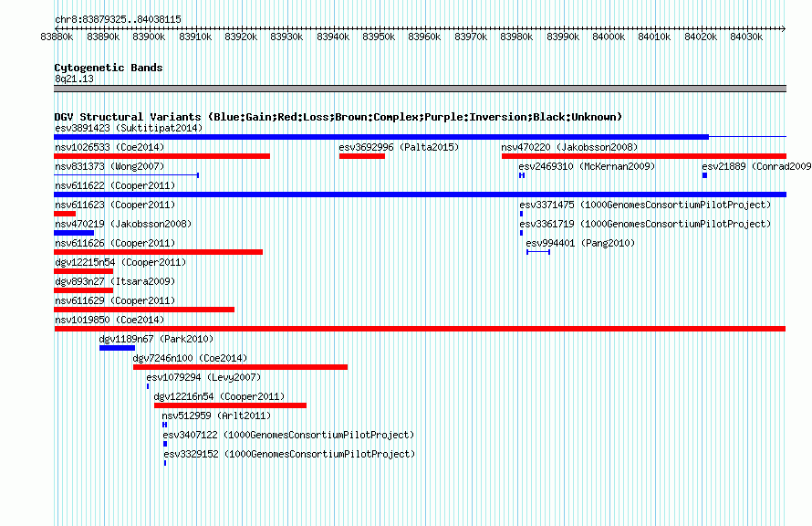This screenshot has height=526, width=812.
Task: Select the nsv1026533 (Coe2014) red loss bar
Action: point(161,156)
